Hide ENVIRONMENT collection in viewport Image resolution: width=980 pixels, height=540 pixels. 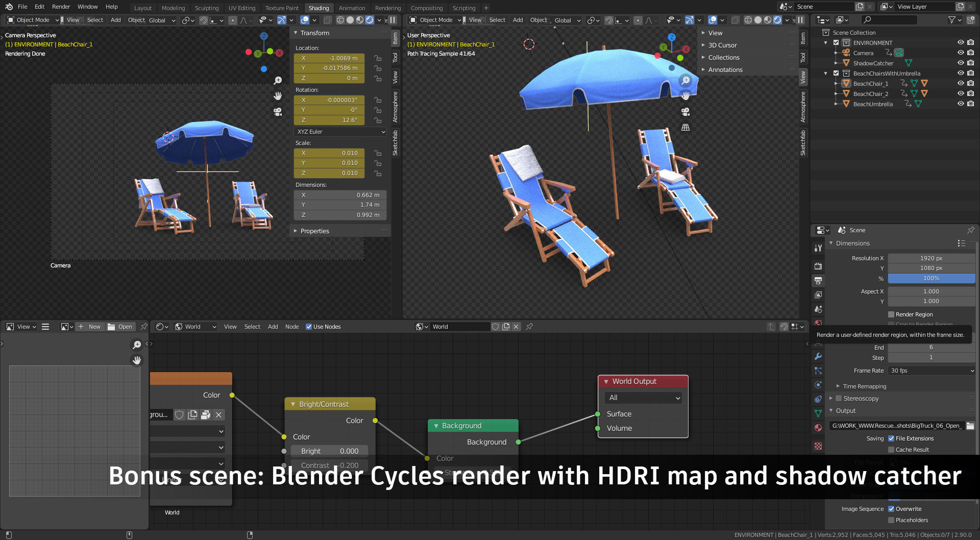click(961, 43)
